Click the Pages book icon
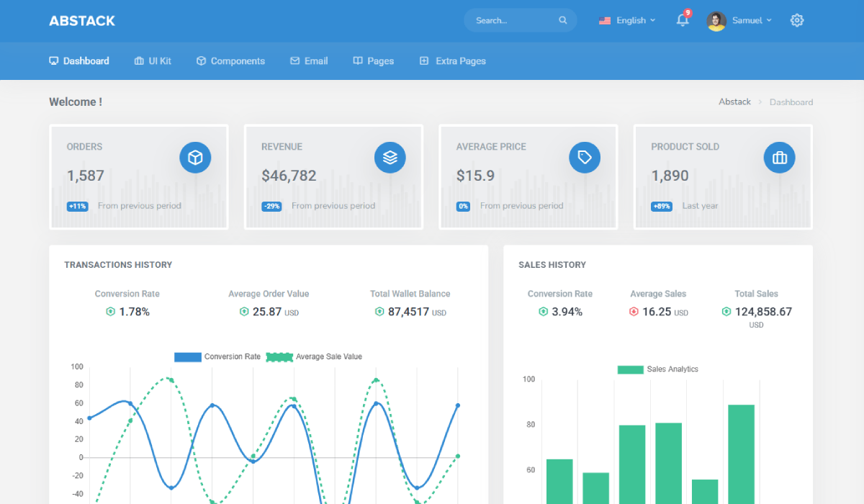This screenshot has width=864, height=504. click(358, 61)
